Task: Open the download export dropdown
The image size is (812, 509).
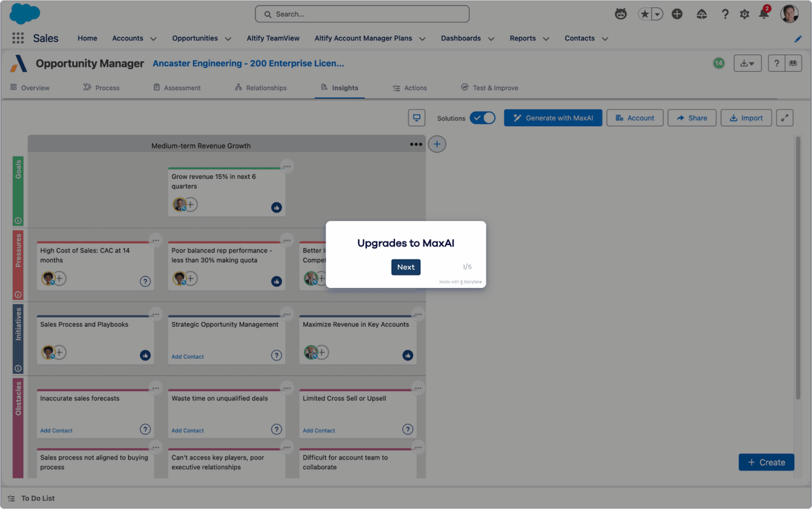Action: (747, 63)
